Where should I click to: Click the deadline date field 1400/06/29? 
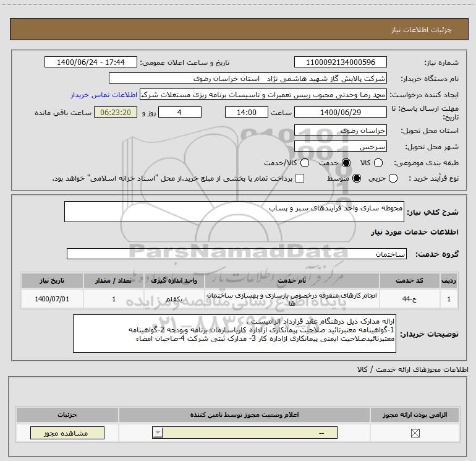340,113
